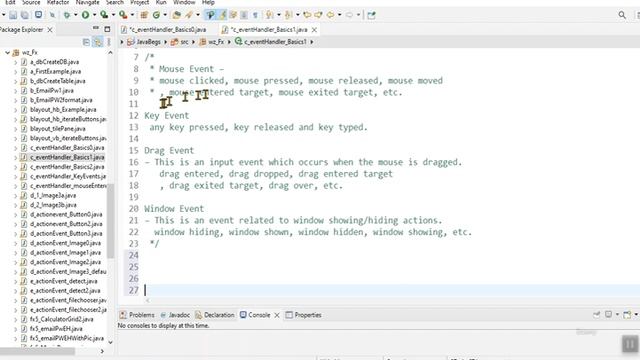This screenshot has height=360, width=640.
Task: Click the Previous Annotation icon
Action: click(x=288, y=15)
